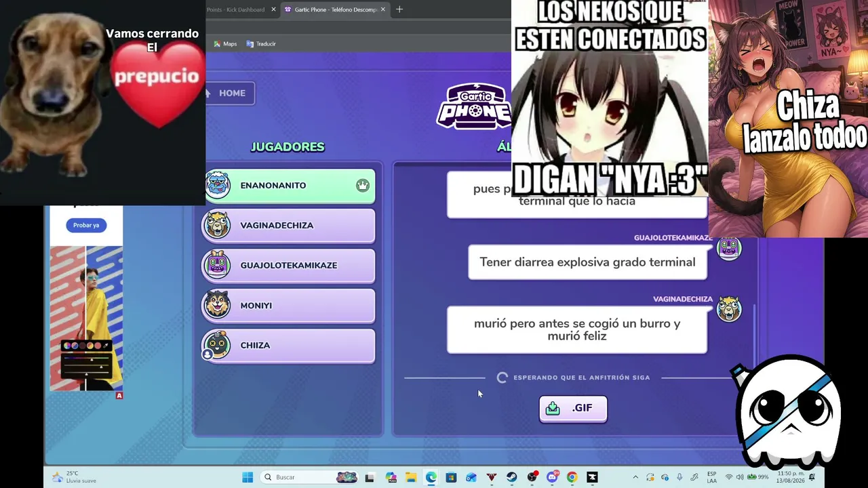Click the host crown icon on ENANONANITO
Viewport: 868px width, 488px height.
coord(363,186)
